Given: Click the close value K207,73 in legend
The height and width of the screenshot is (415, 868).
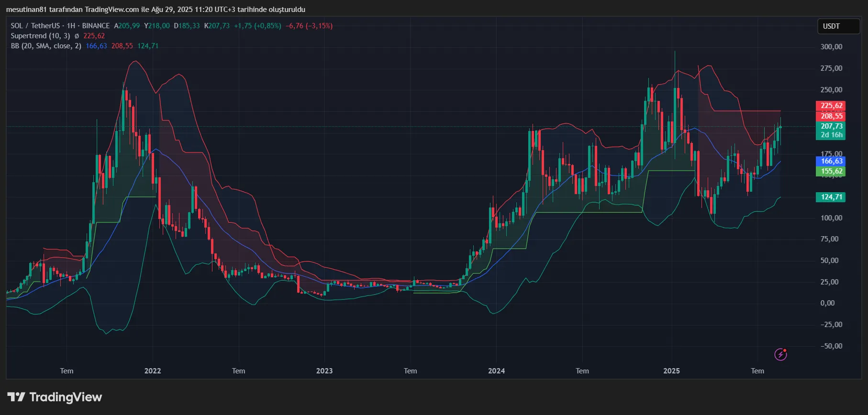Looking at the screenshot, I should point(217,26).
